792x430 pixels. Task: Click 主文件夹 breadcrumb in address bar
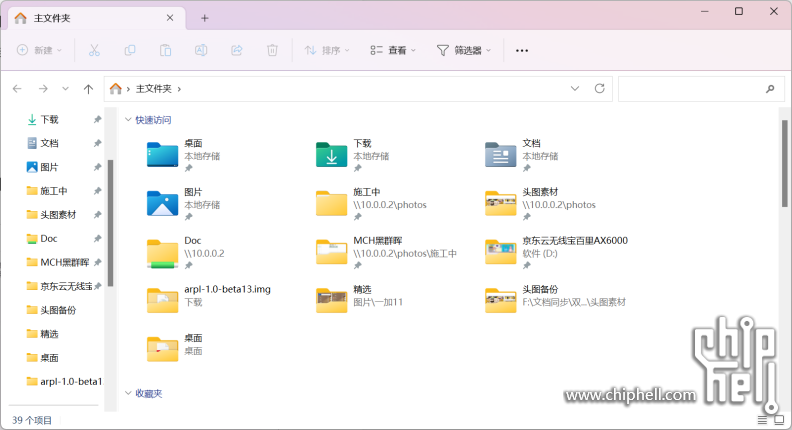[x=154, y=88]
